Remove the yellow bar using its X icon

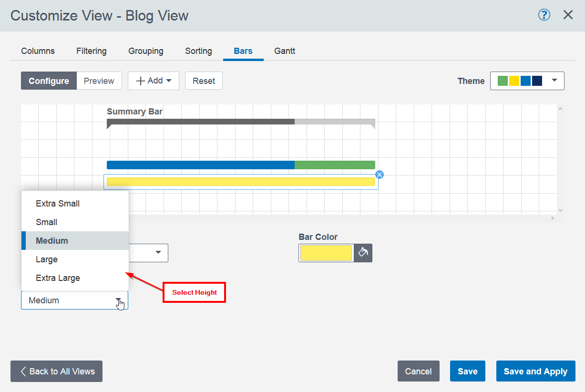(380, 175)
